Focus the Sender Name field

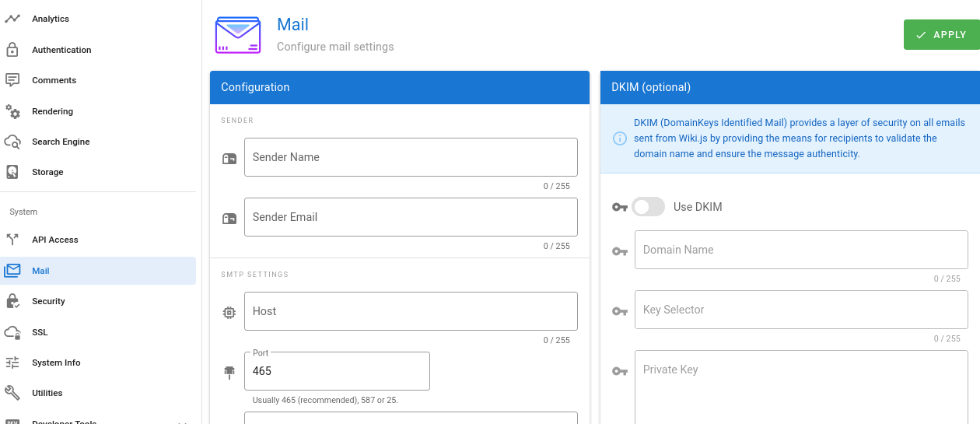(x=411, y=157)
